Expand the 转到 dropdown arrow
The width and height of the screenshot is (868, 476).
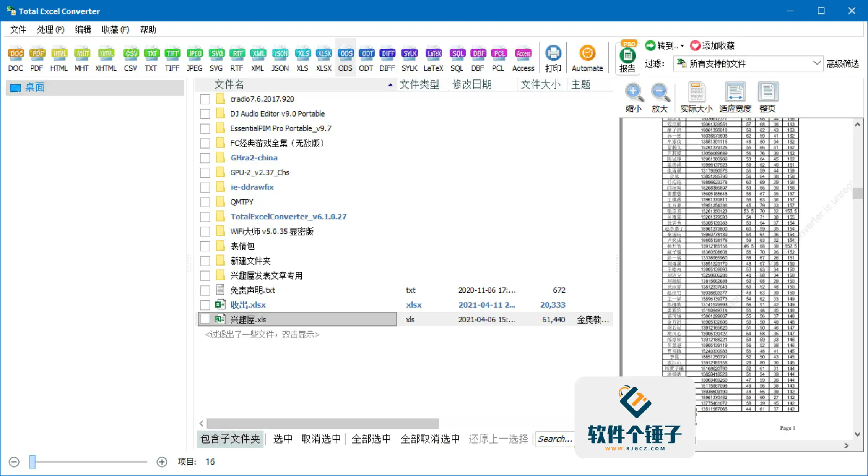click(682, 46)
